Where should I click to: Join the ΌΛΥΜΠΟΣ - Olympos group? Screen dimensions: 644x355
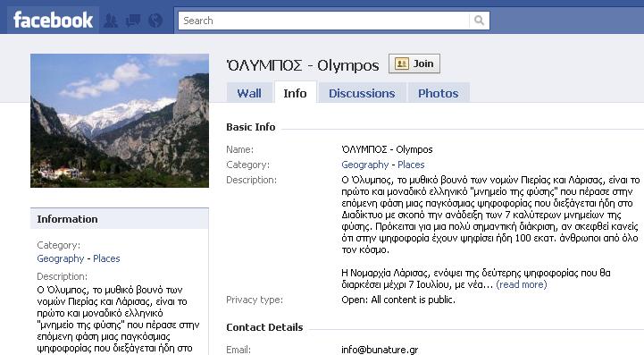click(414, 63)
